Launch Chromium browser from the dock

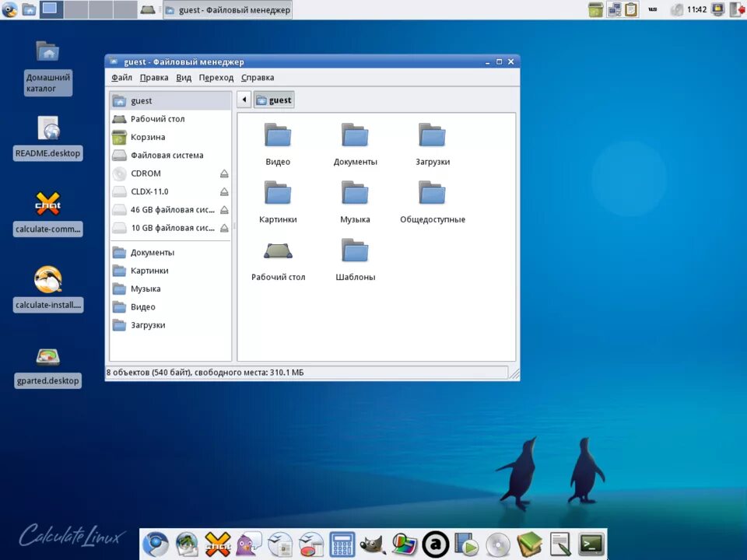[156, 544]
